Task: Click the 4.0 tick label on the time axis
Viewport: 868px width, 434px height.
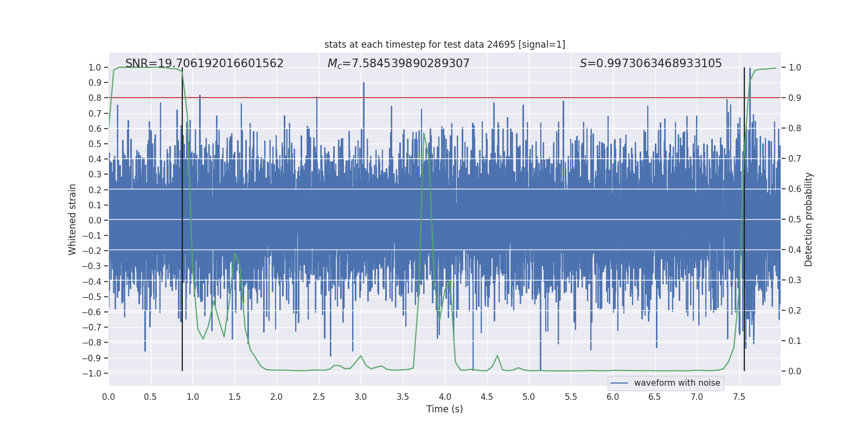Action: click(x=445, y=397)
